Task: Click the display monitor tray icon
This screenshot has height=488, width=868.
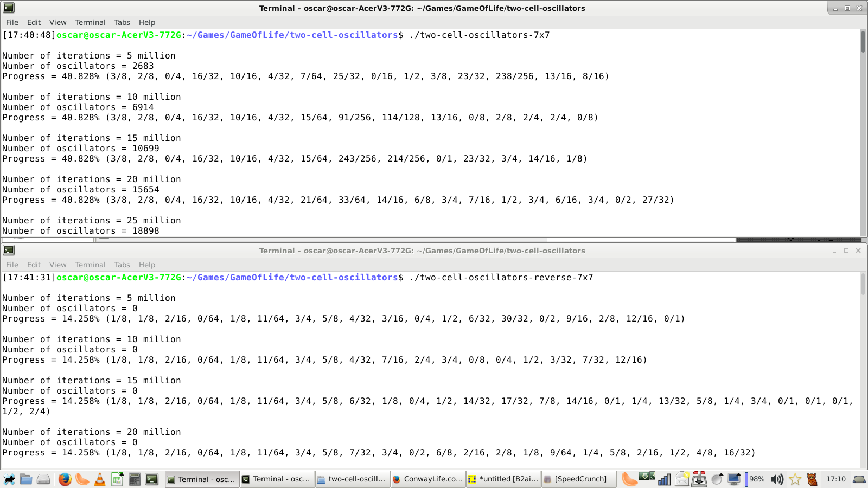Action: tap(734, 479)
